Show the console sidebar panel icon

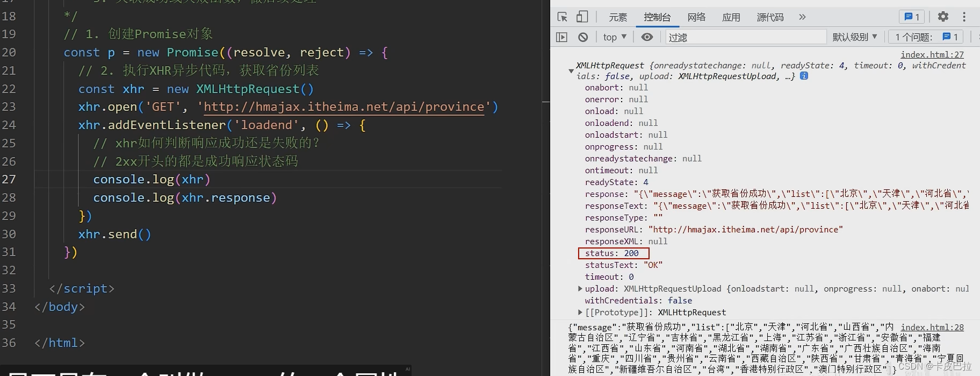561,37
